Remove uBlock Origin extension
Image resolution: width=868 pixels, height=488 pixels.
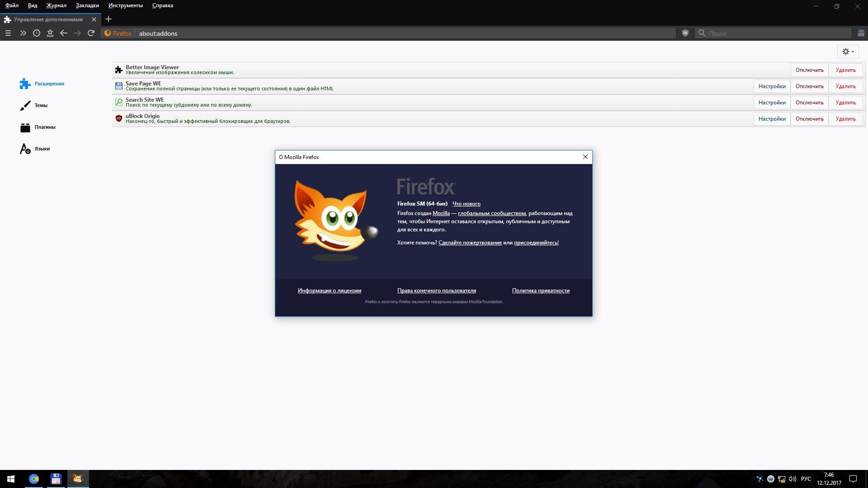(845, 119)
